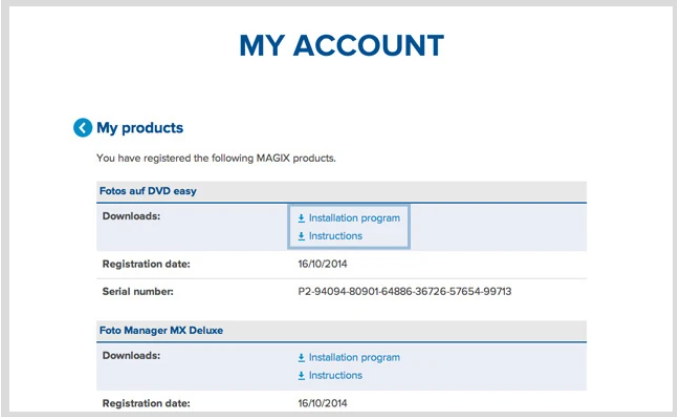This screenshot has height=417, width=677.
Task: Click Downloads label in Fotos auf DVD easy
Action: pyautogui.click(x=131, y=216)
